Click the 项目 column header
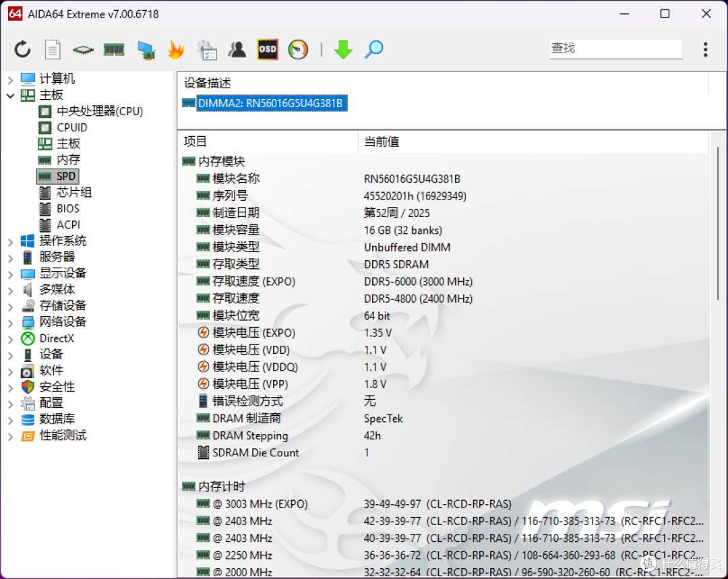728x579 pixels. pos(268,142)
